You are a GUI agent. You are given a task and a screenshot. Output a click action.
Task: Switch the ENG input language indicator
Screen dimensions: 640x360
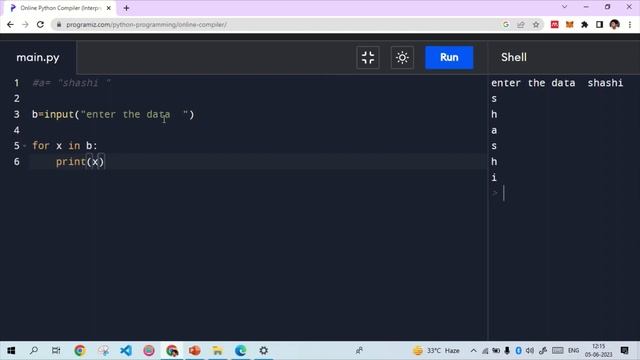(573, 350)
